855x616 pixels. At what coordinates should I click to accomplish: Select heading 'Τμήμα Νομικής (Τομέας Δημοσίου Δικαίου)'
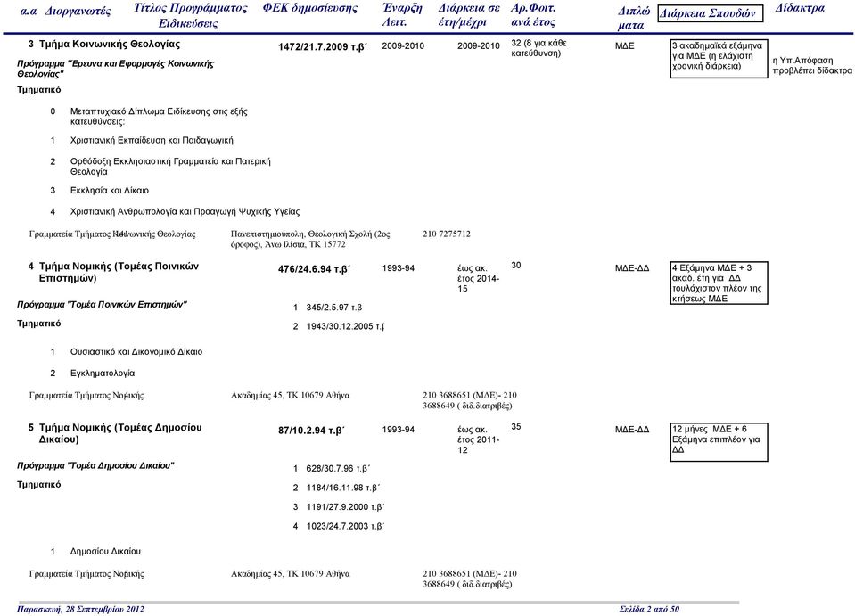click(120, 433)
